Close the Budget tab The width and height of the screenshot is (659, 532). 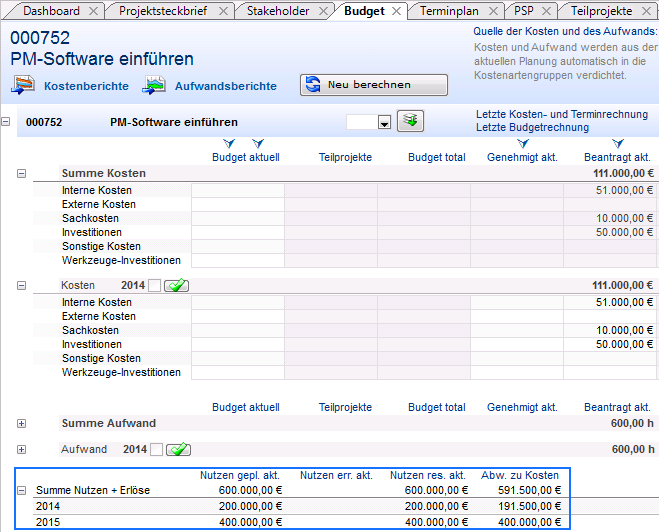(x=396, y=11)
